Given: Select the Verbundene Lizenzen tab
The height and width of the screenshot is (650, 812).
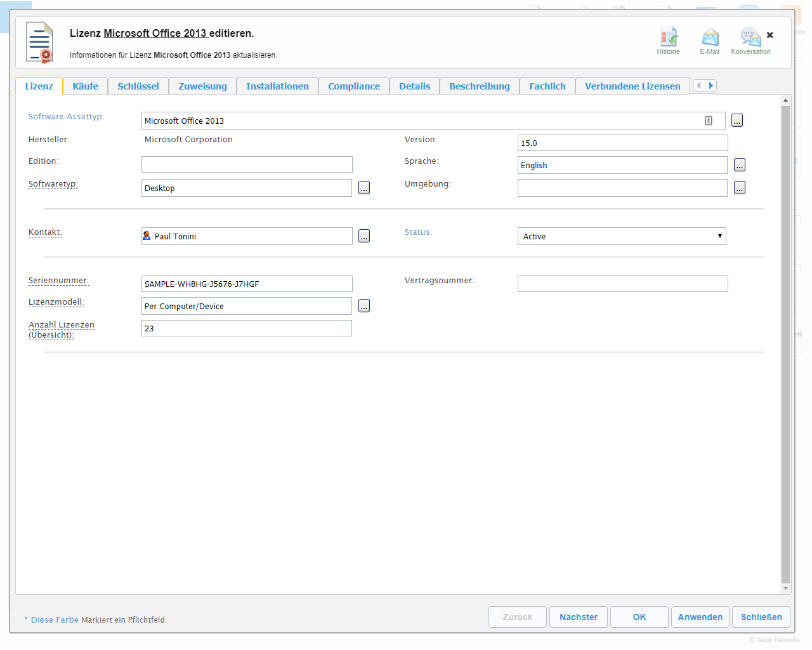Looking at the screenshot, I should [x=632, y=86].
